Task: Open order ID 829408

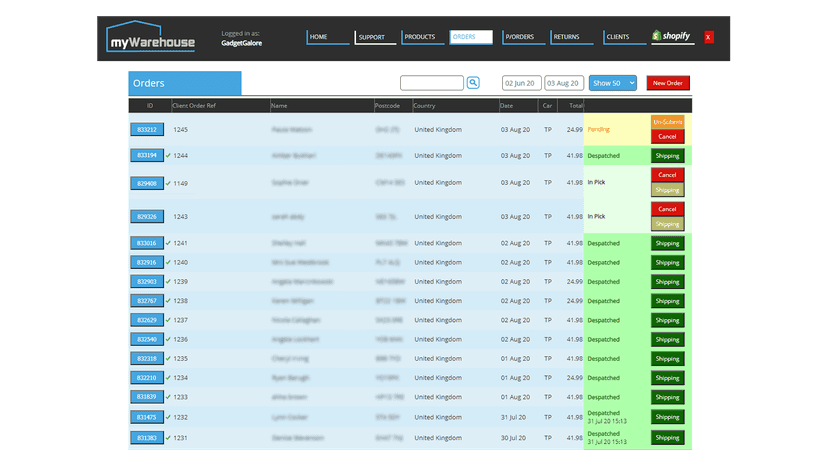Action: click(x=147, y=183)
